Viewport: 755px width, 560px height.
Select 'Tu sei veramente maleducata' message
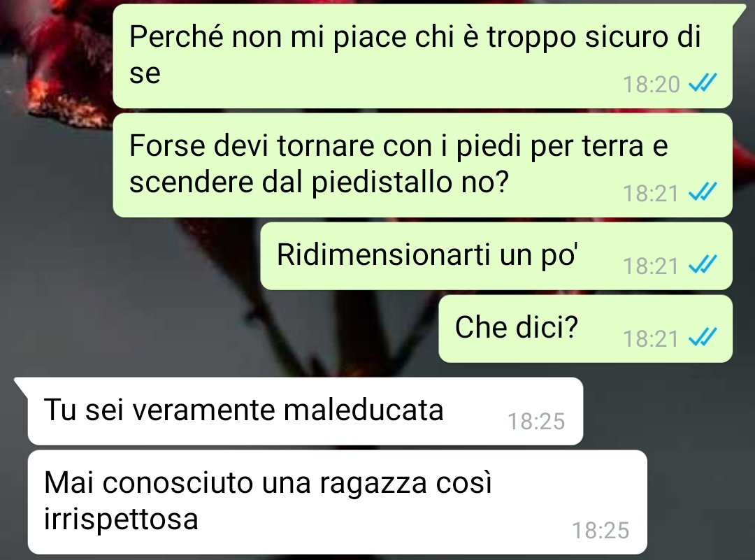pos(305,411)
